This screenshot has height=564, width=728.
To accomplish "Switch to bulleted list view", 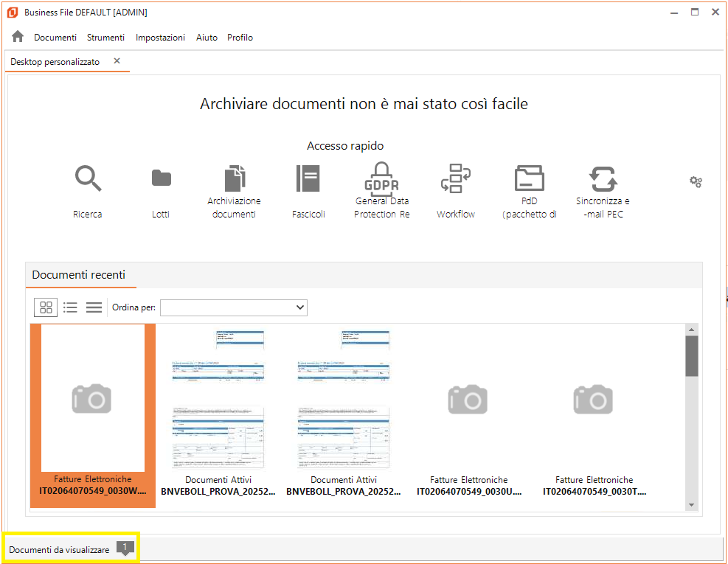I will pyautogui.click(x=70, y=307).
